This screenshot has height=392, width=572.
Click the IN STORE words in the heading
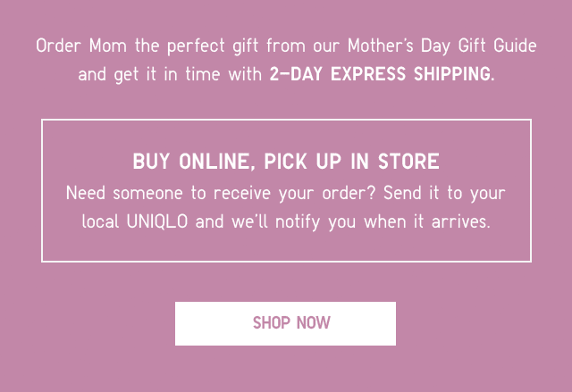pos(395,161)
